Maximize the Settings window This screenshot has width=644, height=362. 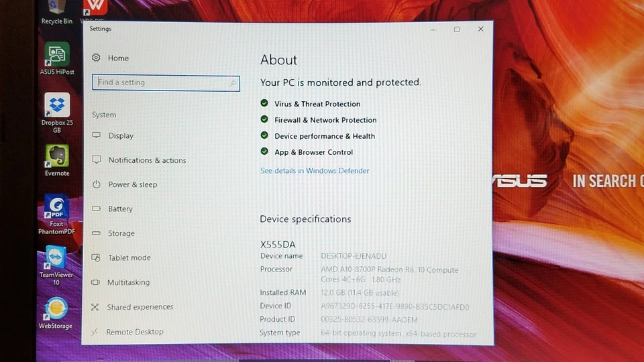[x=457, y=29]
